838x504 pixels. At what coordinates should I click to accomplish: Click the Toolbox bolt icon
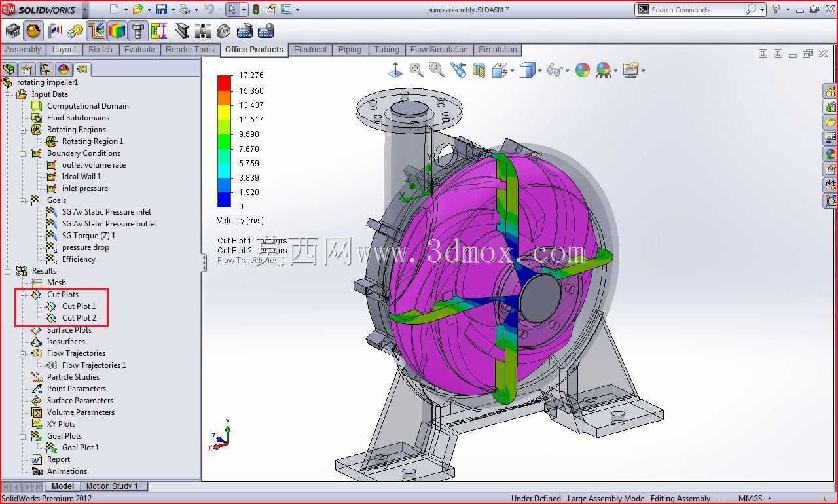[137, 31]
